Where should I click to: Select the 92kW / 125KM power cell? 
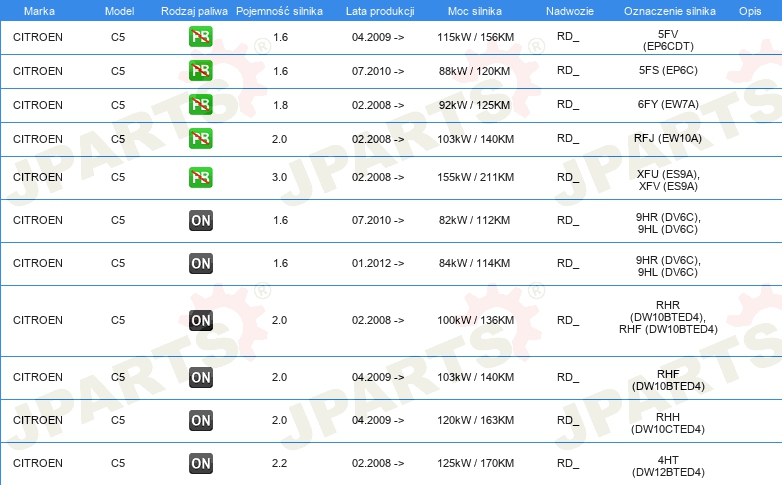coord(474,105)
